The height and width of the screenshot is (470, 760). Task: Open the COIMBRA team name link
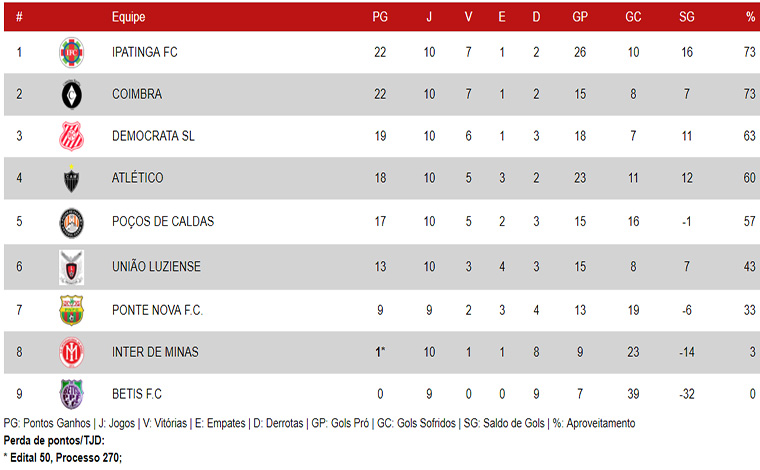[137, 94]
